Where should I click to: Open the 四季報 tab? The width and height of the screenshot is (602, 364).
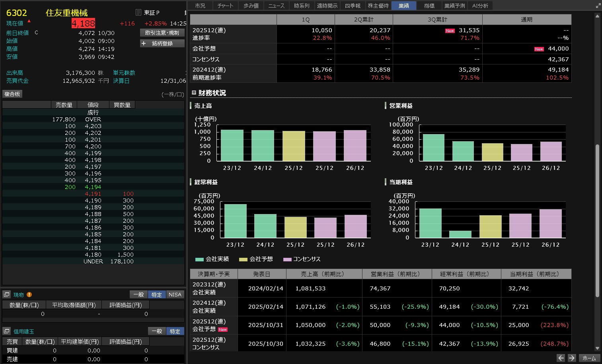[x=353, y=6]
